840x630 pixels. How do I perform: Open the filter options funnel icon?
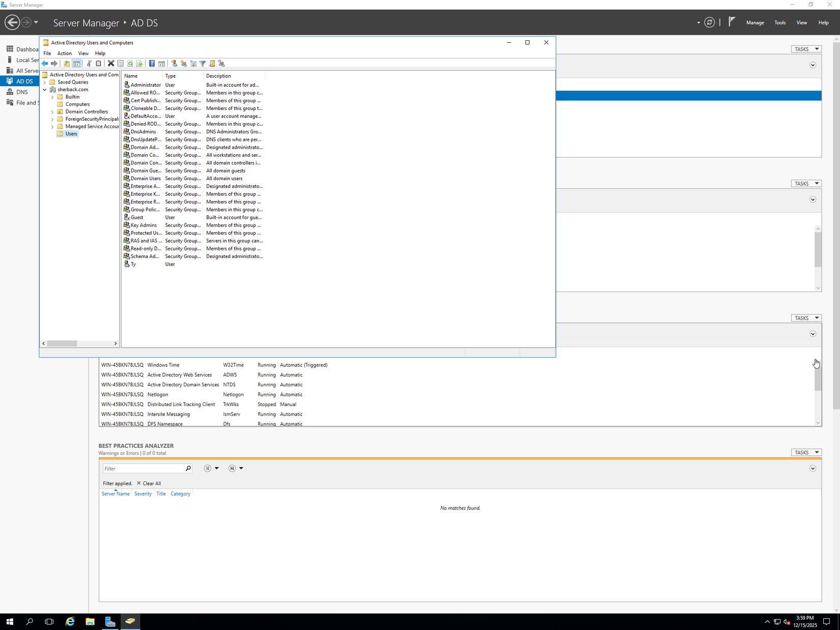click(203, 63)
